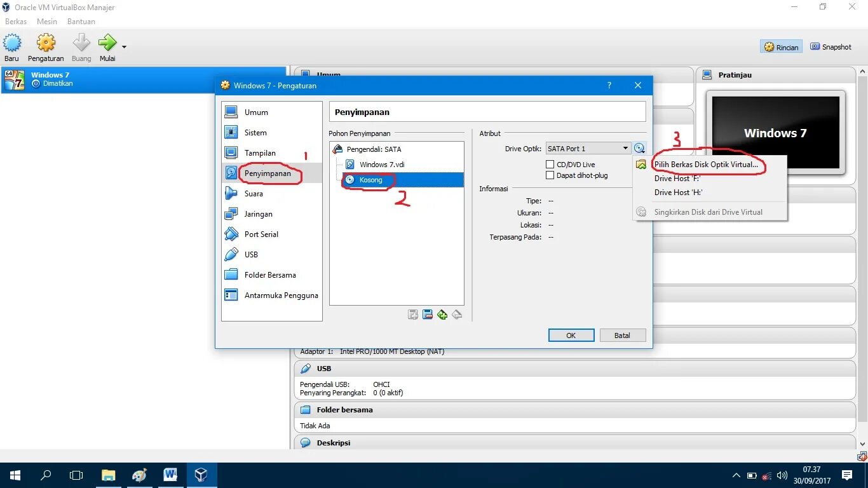The height and width of the screenshot is (488, 868).
Task: Choose Pilih Berkas Disk Optik Virtual
Action: click(x=710, y=164)
